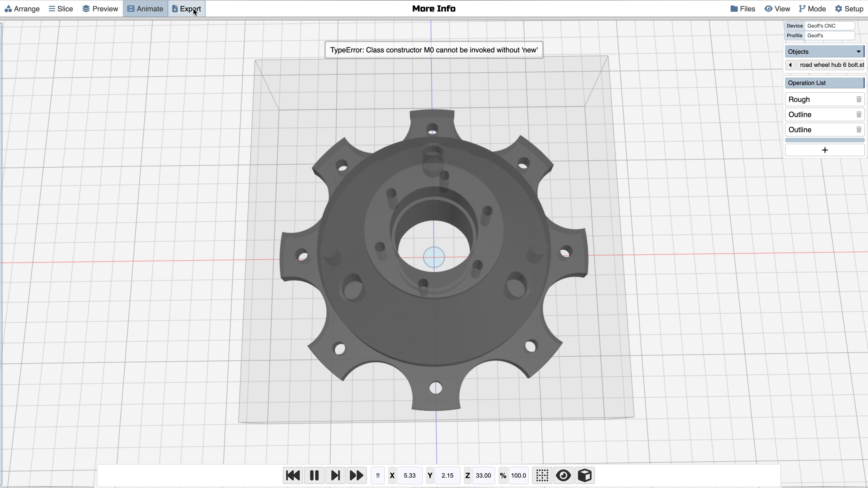Delete the Rough operation
Viewport: 868px width, 488px height.
click(x=859, y=99)
